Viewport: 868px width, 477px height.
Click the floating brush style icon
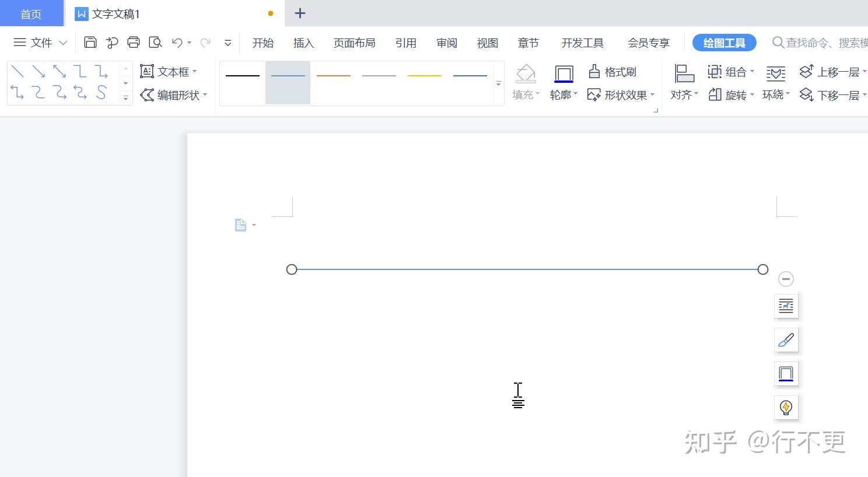[786, 339]
